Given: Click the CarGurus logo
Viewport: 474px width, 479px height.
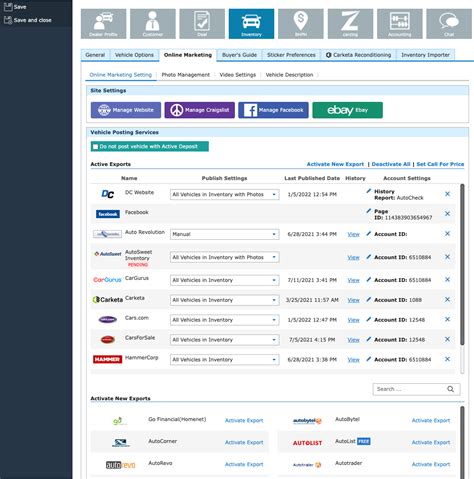Looking at the screenshot, I should tap(107, 280).
